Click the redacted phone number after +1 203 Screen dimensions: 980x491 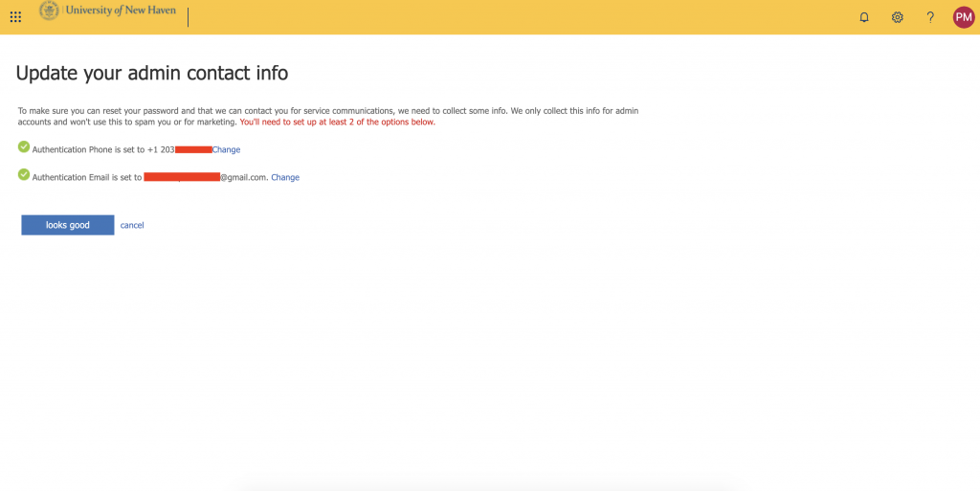(194, 150)
